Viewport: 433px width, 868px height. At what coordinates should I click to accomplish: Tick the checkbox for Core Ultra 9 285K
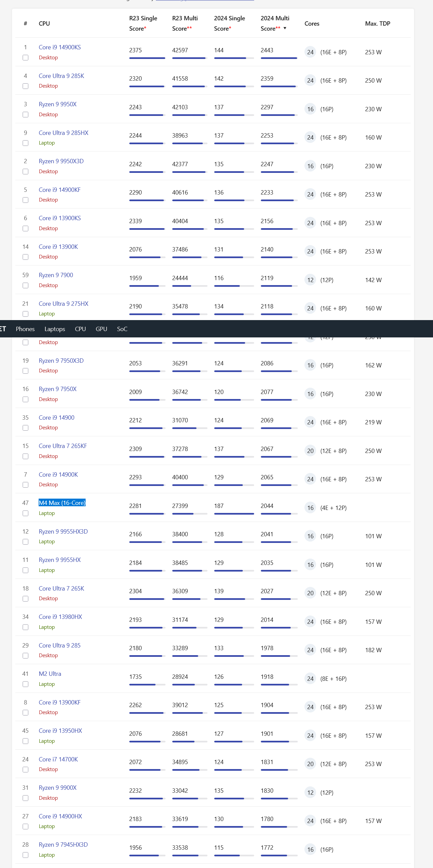(x=25, y=86)
